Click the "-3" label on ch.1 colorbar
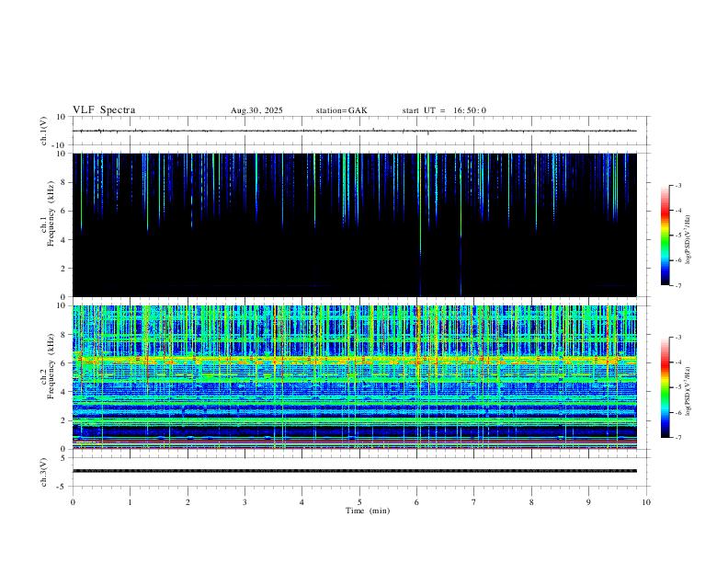728x563 pixels. pos(677,185)
